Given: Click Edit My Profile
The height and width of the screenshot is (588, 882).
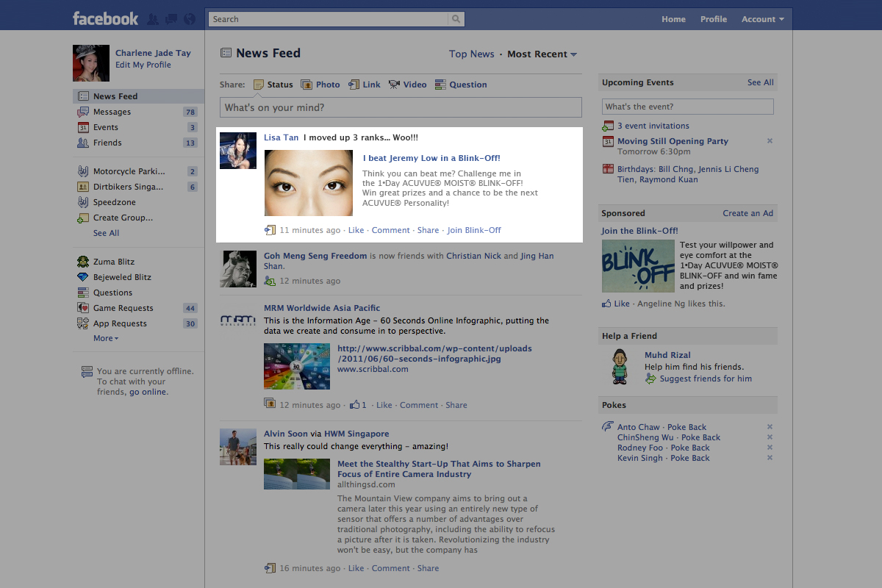Looking at the screenshot, I should click(143, 65).
